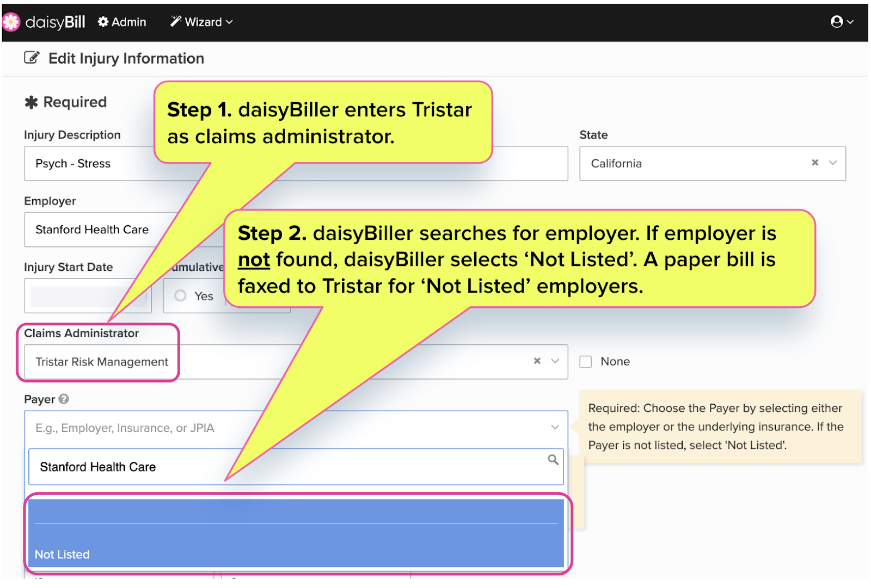Check the None checkbox
Image resolution: width=871 pixels, height=588 pixels.
[586, 362]
